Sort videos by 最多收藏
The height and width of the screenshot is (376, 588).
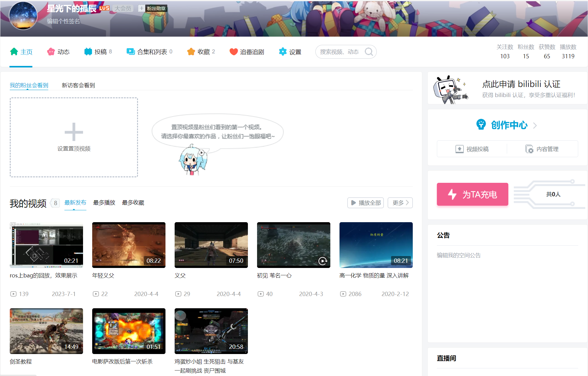[x=133, y=203]
